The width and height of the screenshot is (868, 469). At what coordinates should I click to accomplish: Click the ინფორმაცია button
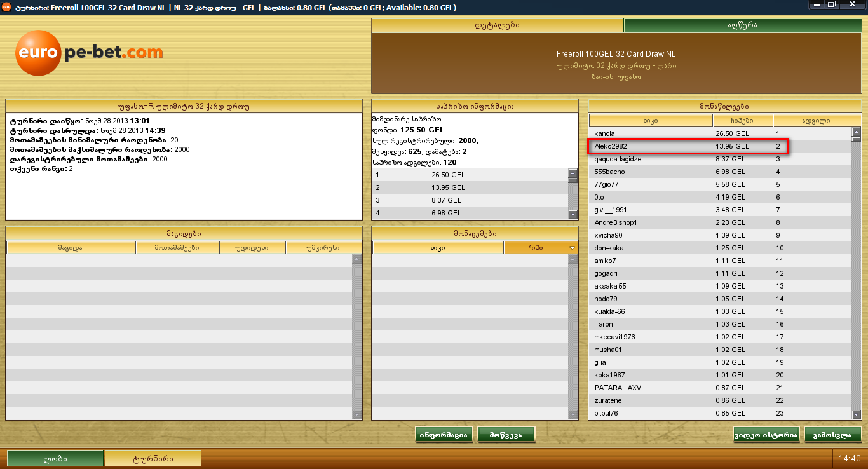tap(444, 435)
